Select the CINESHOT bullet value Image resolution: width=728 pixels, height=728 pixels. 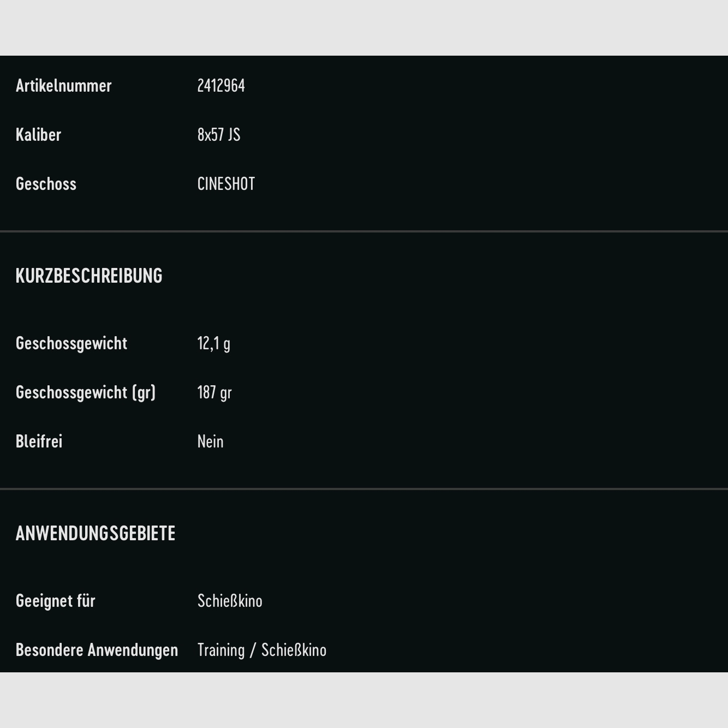click(x=226, y=184)
